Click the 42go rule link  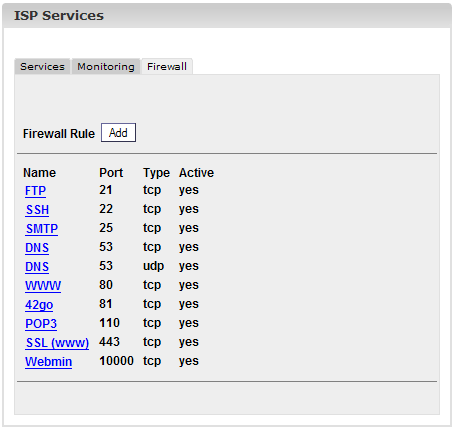(x=39, y=305)
